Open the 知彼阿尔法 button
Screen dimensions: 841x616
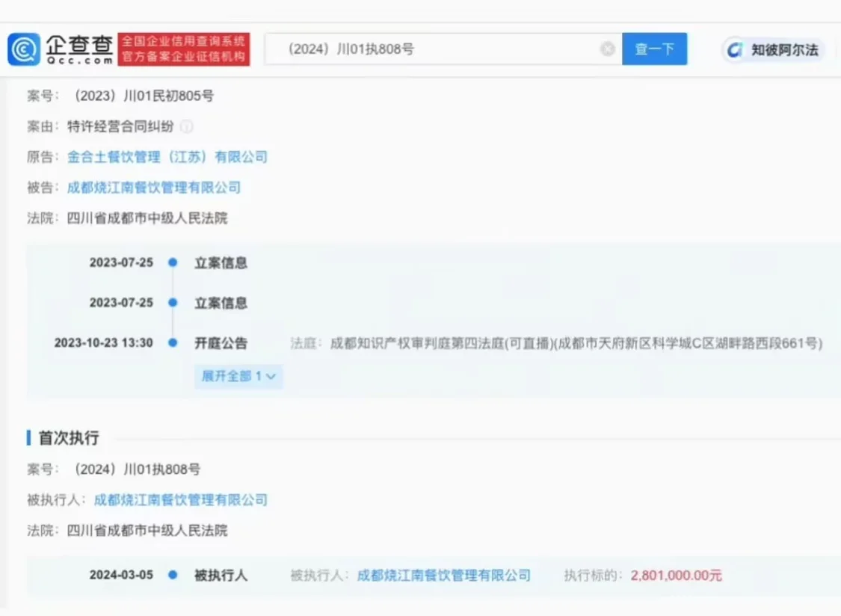click(773, 50)
